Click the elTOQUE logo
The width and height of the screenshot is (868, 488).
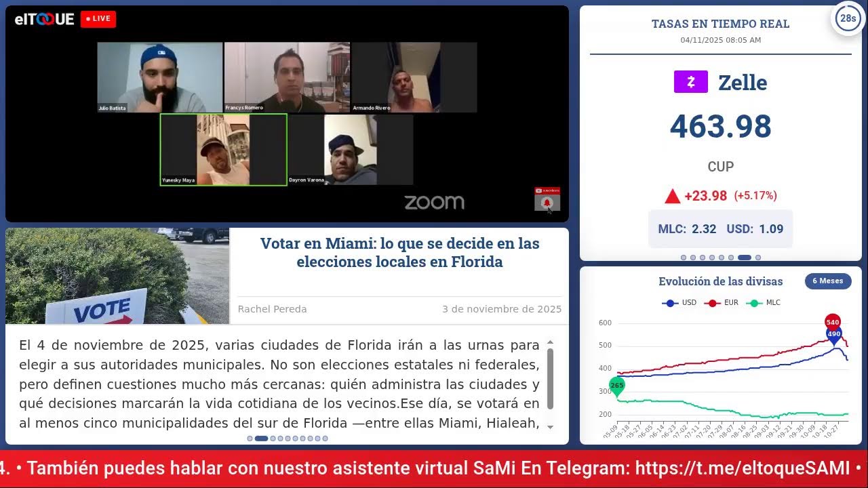[x=44, y=19]
